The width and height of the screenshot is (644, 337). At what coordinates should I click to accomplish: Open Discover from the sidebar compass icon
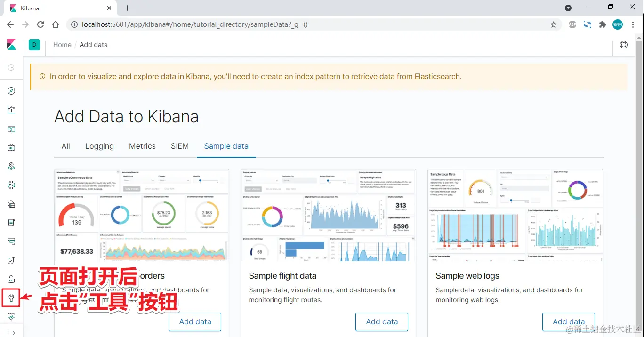11,91
